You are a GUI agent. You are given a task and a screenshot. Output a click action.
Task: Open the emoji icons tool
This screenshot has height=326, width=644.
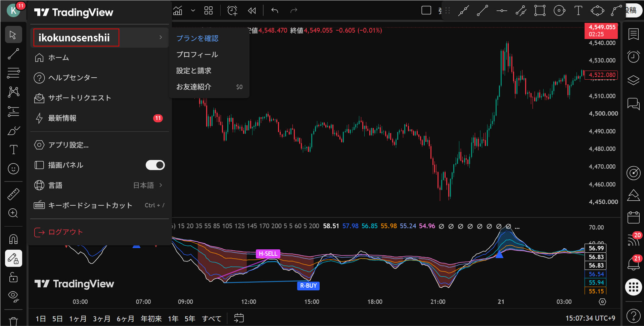click(x=13, y=169)
